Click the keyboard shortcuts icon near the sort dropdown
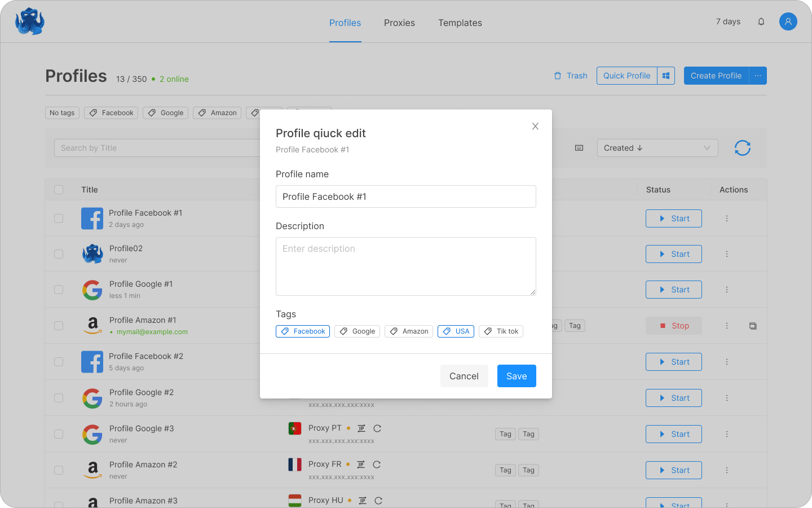This screenshot has height=508, width=812. 579,148
